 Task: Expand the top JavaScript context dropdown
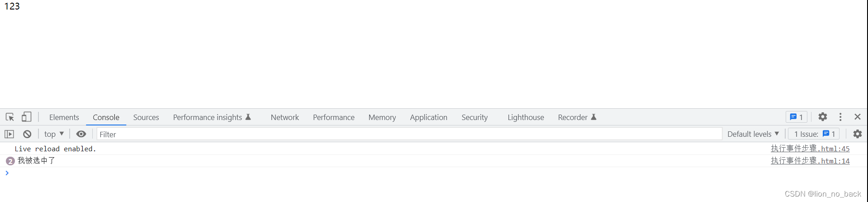(54, 134)
